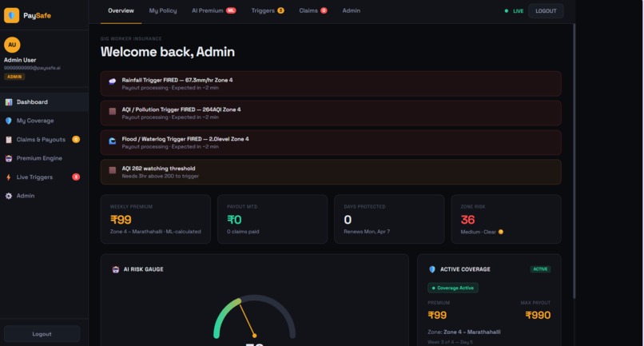
Task: Click the Premium Engine robot icon
Action: 9,158
